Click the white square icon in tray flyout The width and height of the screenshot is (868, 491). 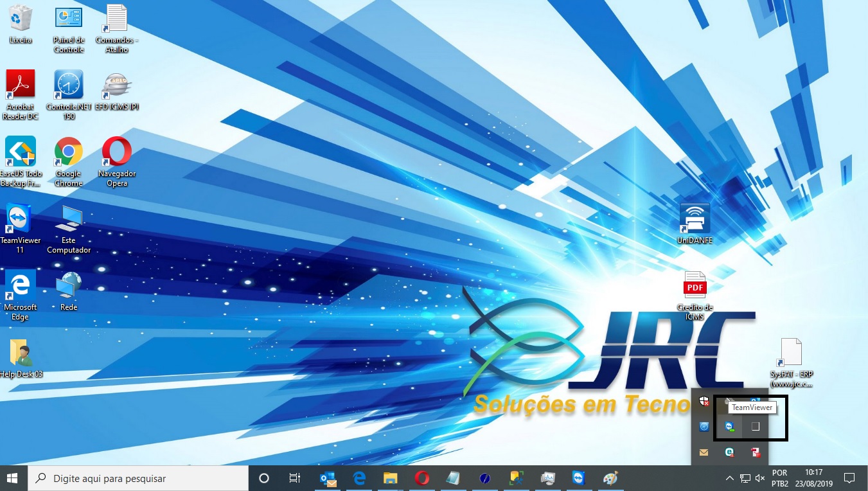point(756,427)
